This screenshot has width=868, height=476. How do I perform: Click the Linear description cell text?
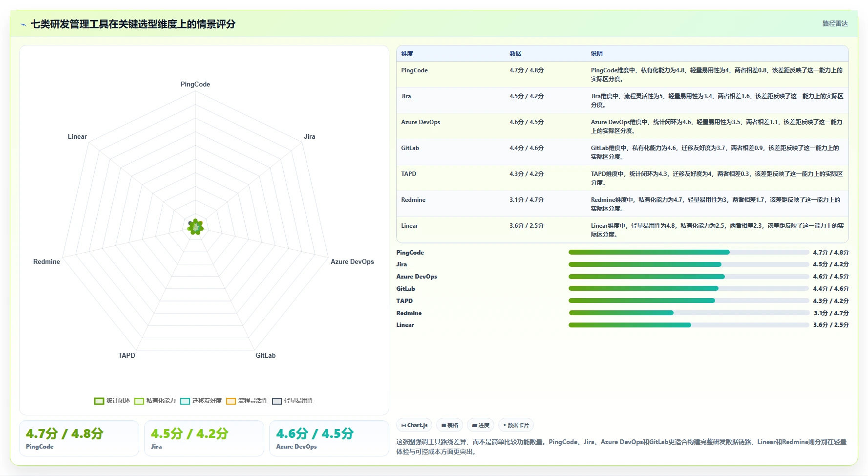pyautogui.click(x=717, y=230)
